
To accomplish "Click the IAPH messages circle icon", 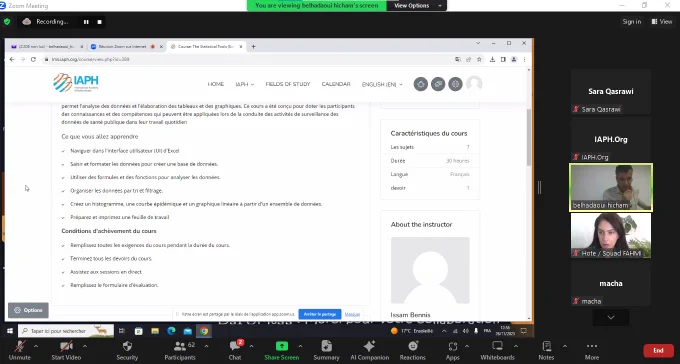I will pos(438,84).
